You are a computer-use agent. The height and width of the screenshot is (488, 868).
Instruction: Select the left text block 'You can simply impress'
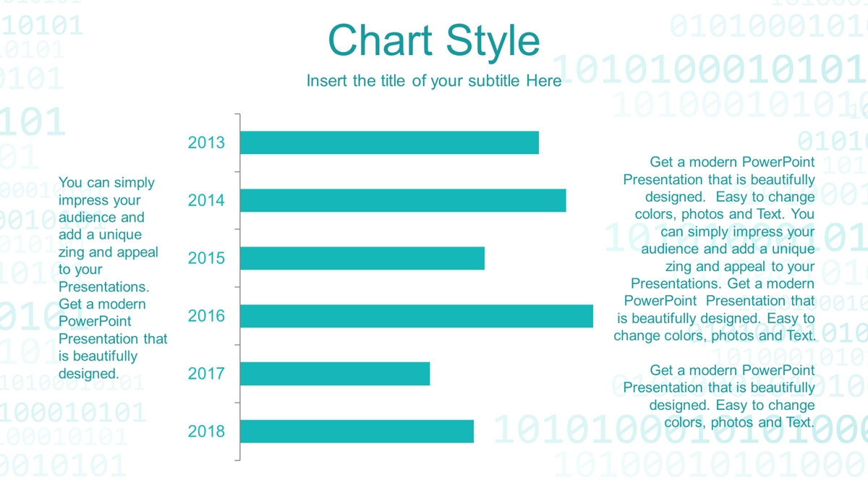click(113, 278)
